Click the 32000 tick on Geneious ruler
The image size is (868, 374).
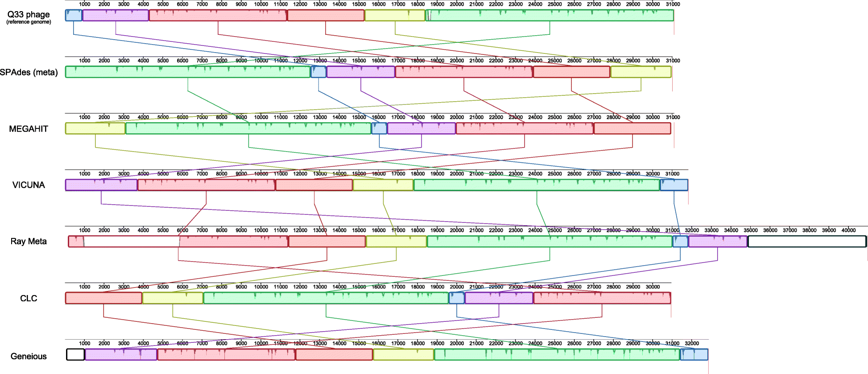(692, 343)
